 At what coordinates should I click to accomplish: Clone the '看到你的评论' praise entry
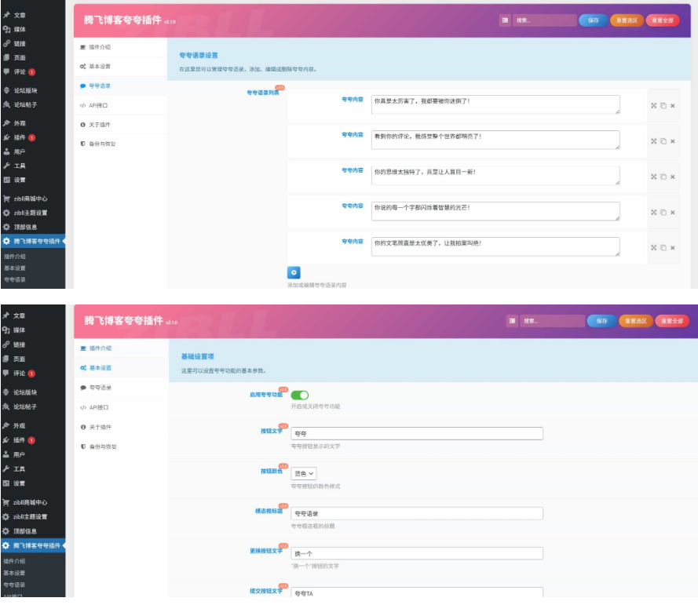(663, 141)
